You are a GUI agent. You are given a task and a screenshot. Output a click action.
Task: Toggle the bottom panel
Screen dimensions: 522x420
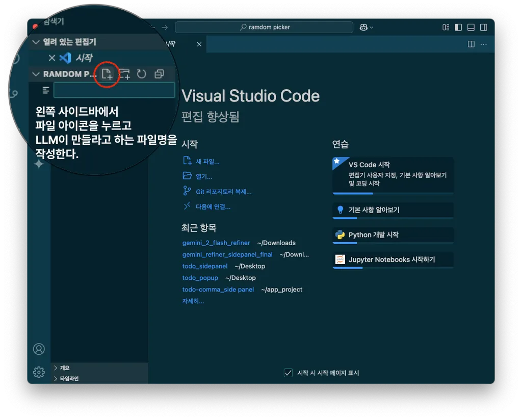coord(471,28)
